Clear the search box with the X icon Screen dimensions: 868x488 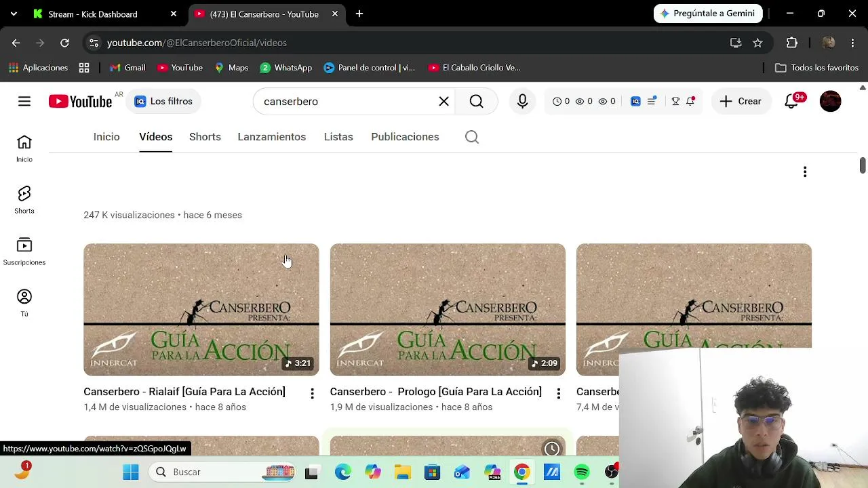[x=443, y=102]
